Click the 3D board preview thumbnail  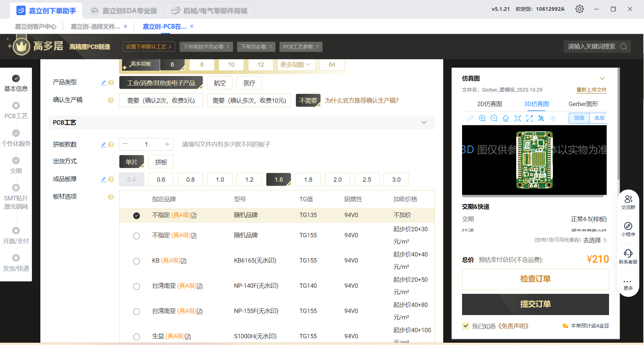click(534, 160)
